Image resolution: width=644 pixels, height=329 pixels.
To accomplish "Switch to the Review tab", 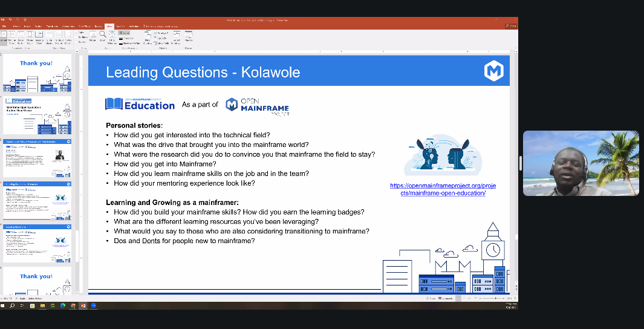I will pyautogui.click(x=99, y=26).
